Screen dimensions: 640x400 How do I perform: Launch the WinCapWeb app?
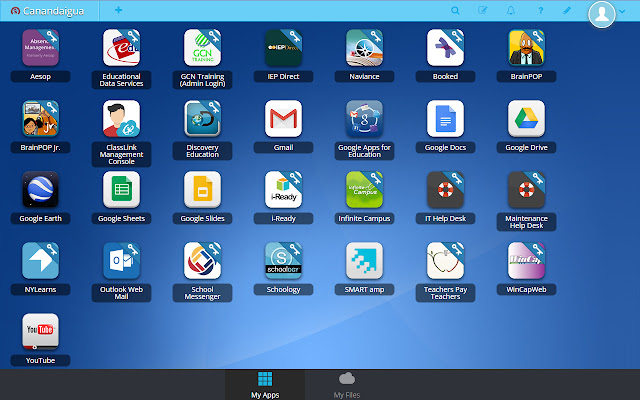click(x=527, y=260)
